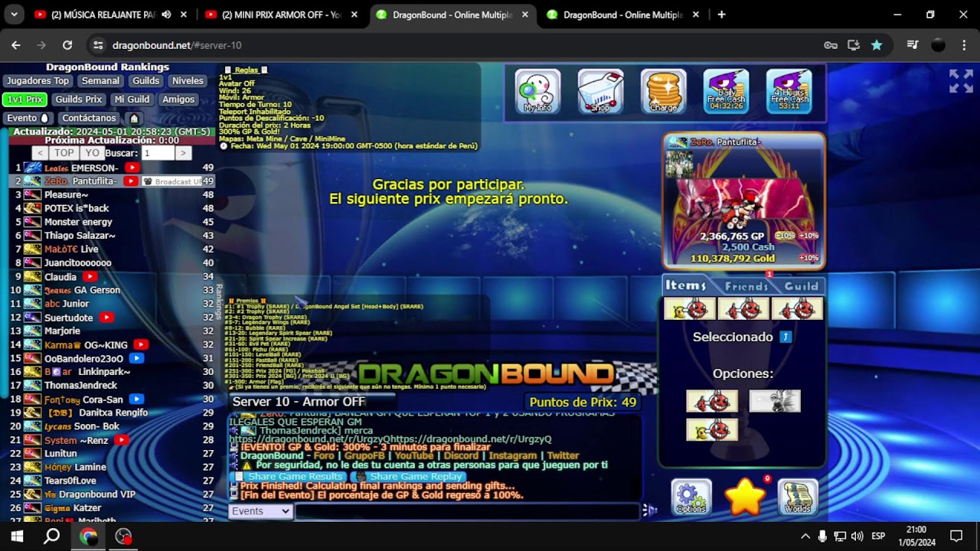Open the My Info icon
Image resolution: width=980 pixels, height=551 pixels.
tap(537, 92)
